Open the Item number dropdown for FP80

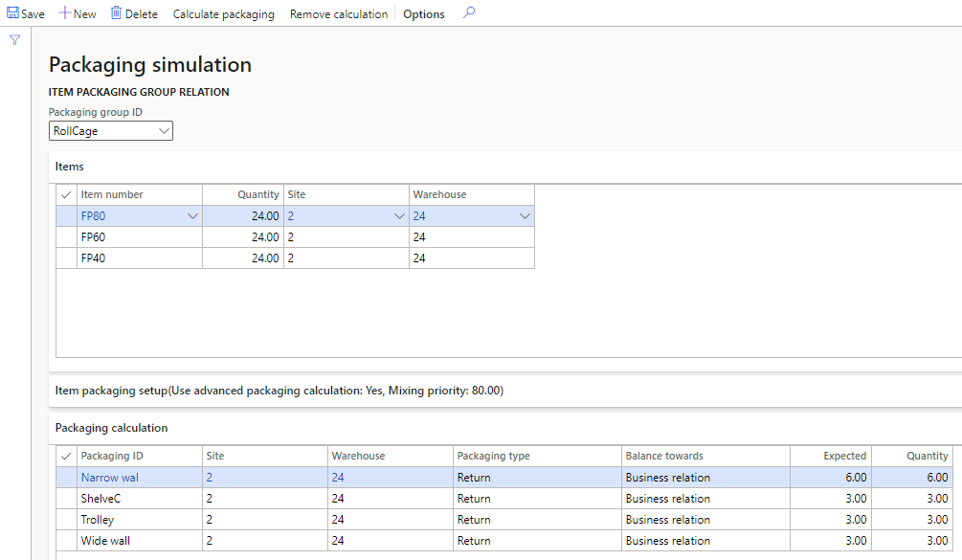192,216
